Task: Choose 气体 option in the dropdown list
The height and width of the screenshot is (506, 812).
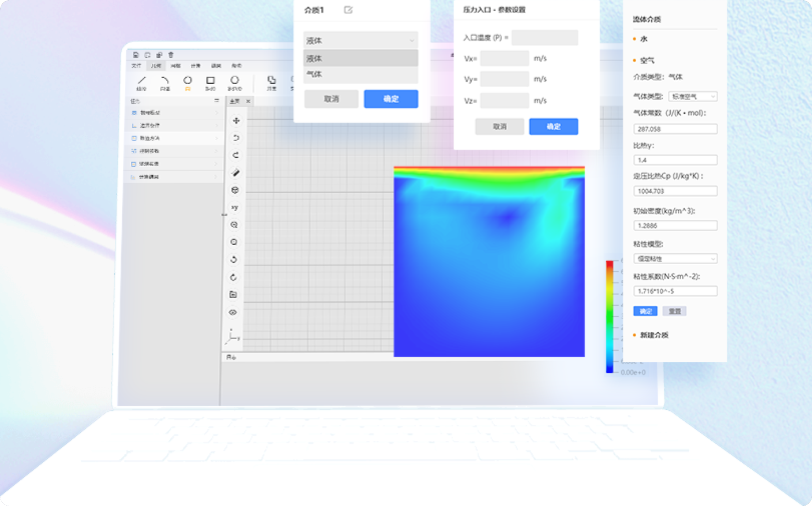Action: point(361,75)
